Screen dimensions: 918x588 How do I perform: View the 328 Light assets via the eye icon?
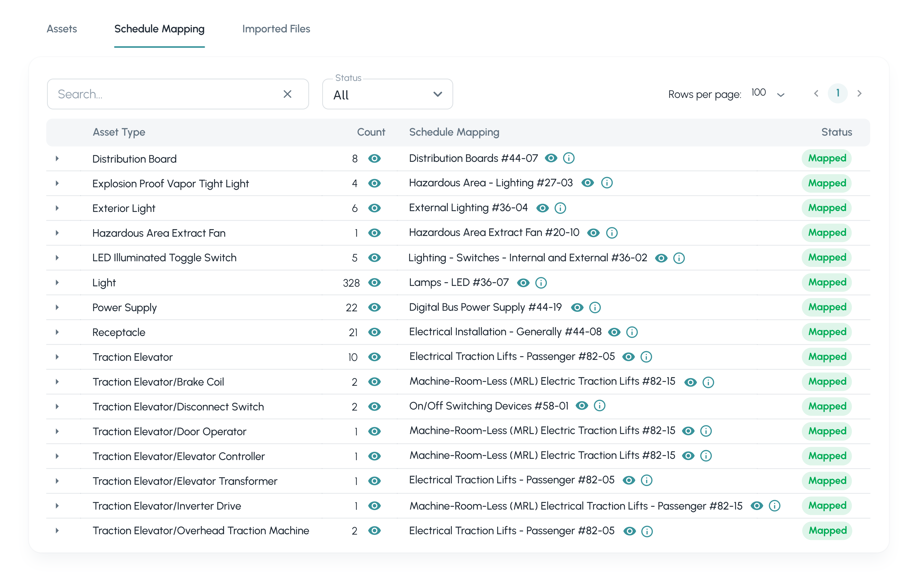(374, 283)
